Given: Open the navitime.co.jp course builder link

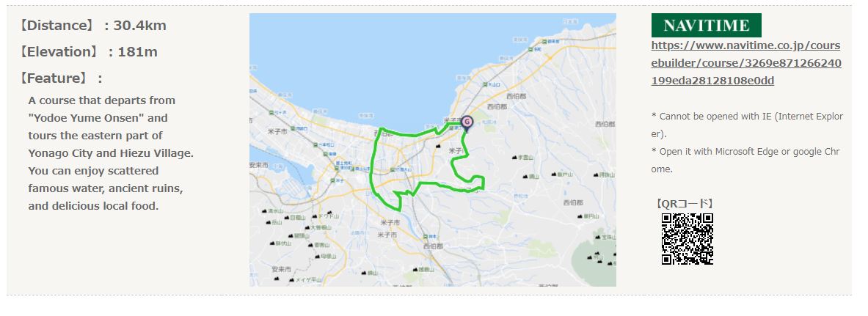Looking at the screenshot, I should click(x=746, y=63).
